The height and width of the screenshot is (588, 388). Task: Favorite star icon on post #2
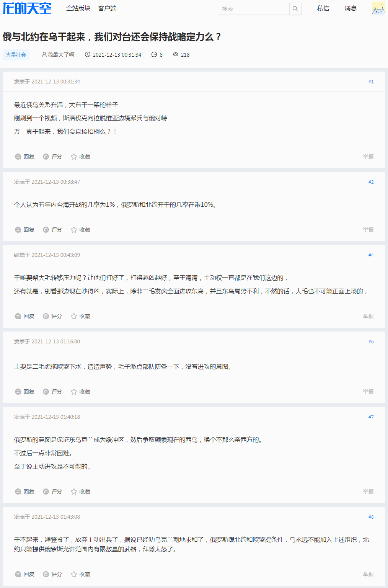[74, 230]
